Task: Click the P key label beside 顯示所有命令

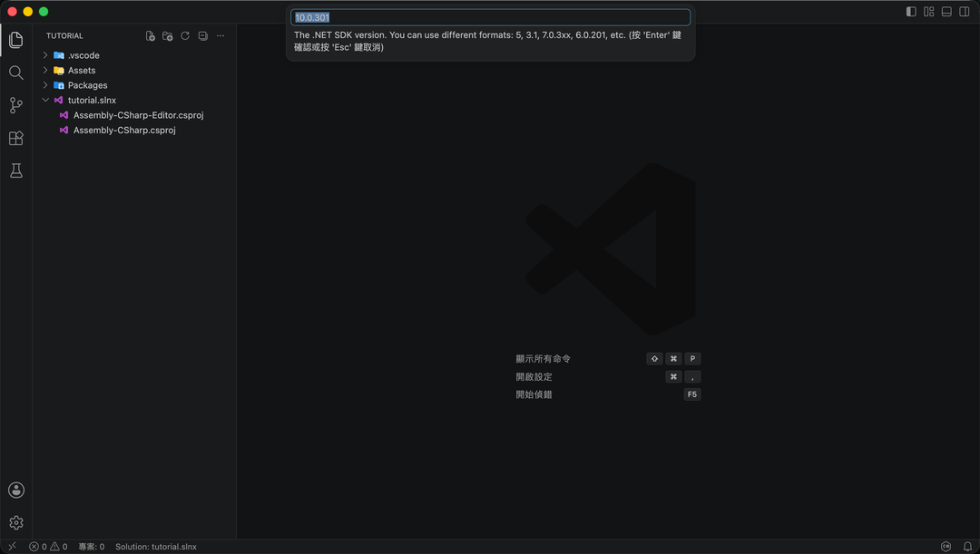Action: [x=692, y=358]
